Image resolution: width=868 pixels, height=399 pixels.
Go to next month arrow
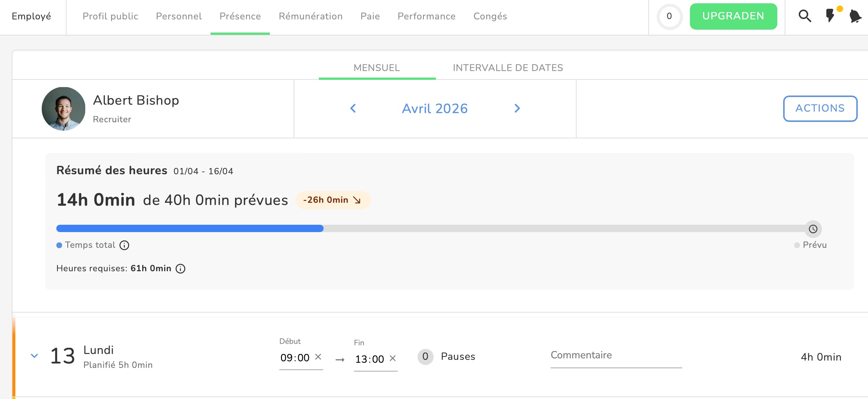click(517, 108)
